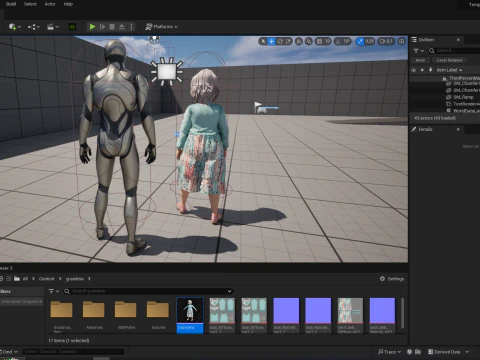Toggle scale snapping icon
Viewport: 480px width, 360px height.
tap(360, 41)
